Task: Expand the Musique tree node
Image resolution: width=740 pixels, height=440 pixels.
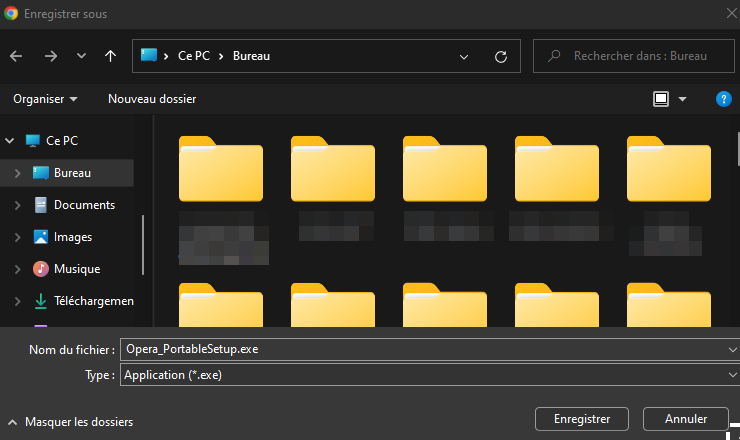Action: [x=17, y=269]
